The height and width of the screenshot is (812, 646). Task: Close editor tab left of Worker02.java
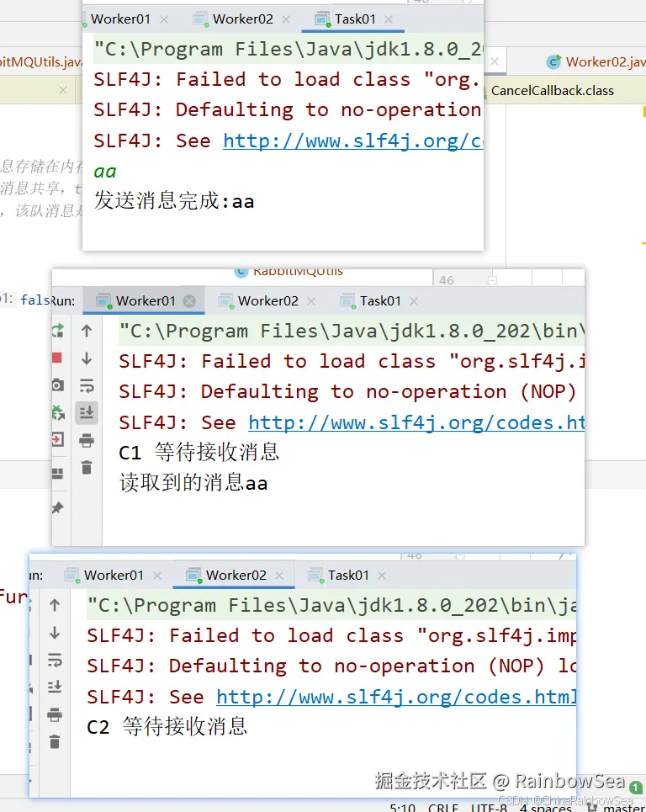(x=495, y=61)
